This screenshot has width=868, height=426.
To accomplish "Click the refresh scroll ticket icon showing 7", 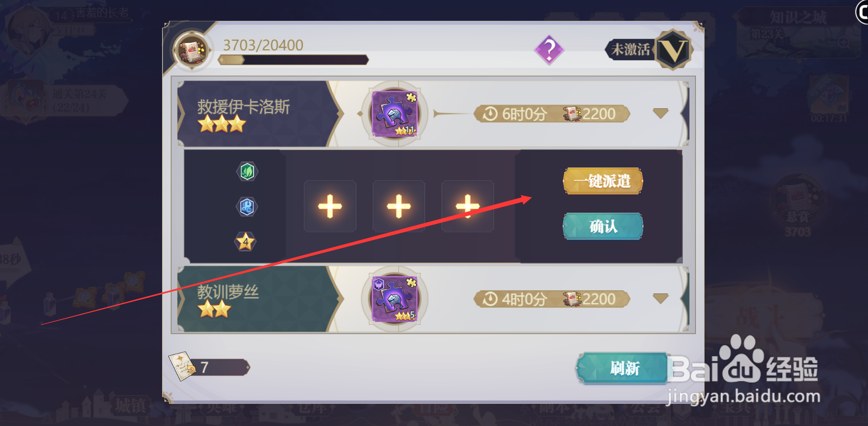I will click(182, 366).
